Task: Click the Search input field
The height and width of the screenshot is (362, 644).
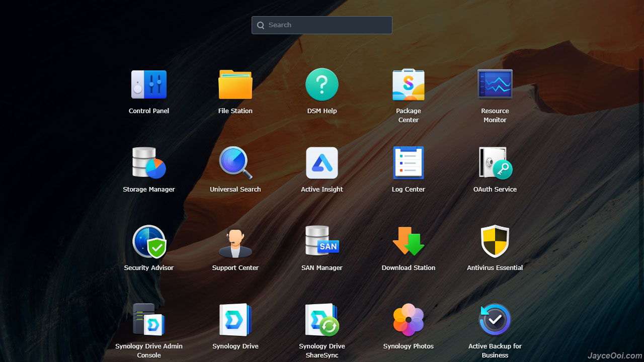Action: (x=322, y=25)
